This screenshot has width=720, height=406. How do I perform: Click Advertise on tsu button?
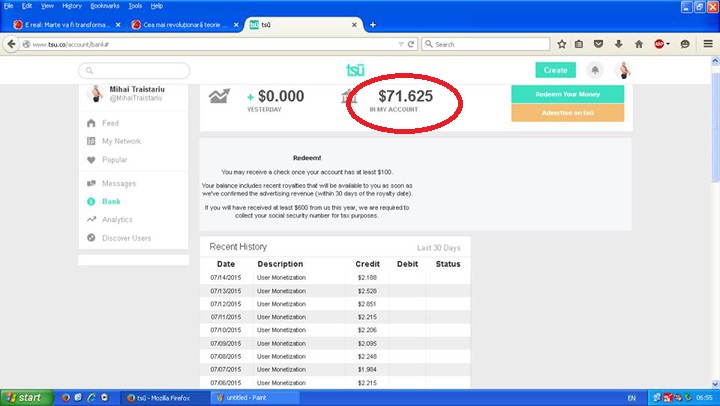568,113
